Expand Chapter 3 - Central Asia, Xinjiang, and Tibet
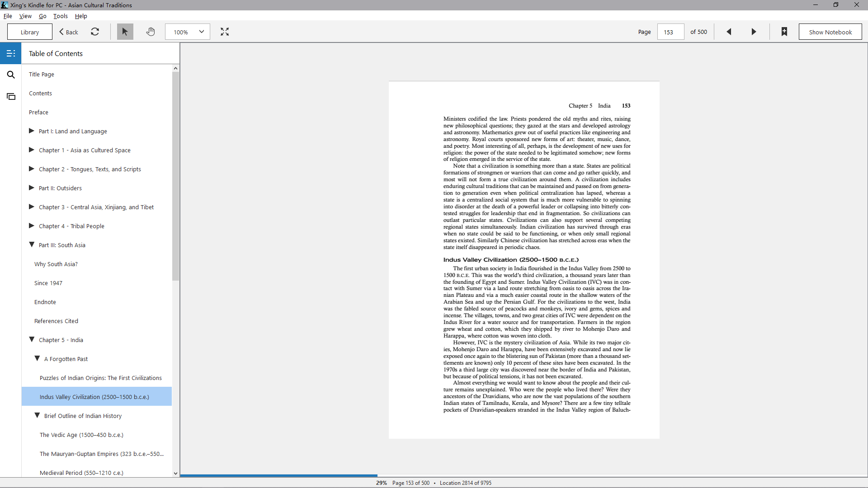Viewport: 868px width, 488px height. (32, 206)
